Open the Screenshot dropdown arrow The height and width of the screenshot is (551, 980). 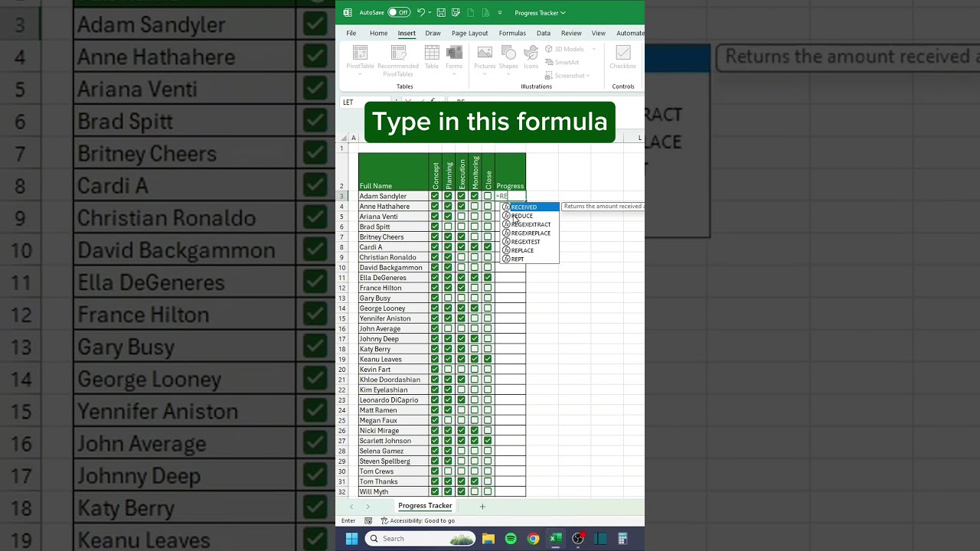[x=588, y=76]
